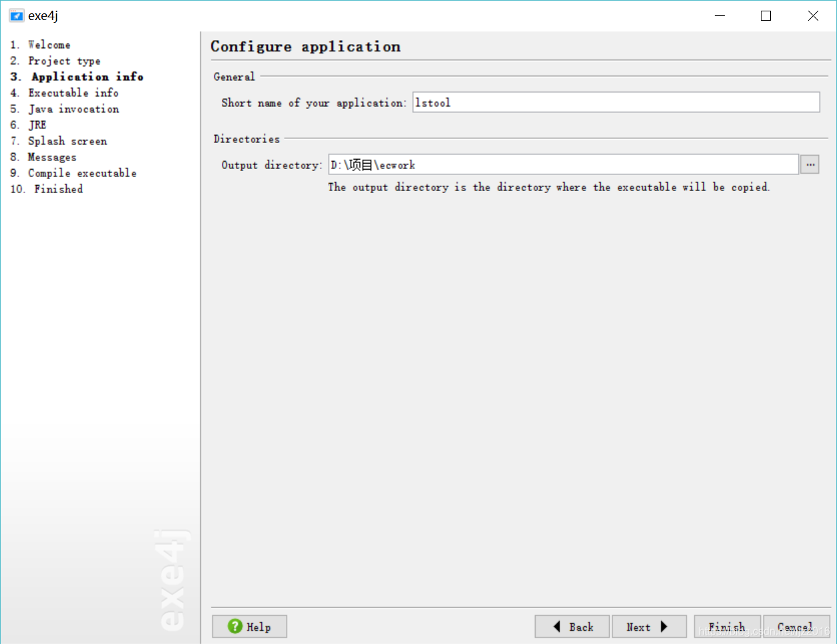This screenshot has width=837, height=644.
Task: Click the output directory description text
Action: point(548,187)
